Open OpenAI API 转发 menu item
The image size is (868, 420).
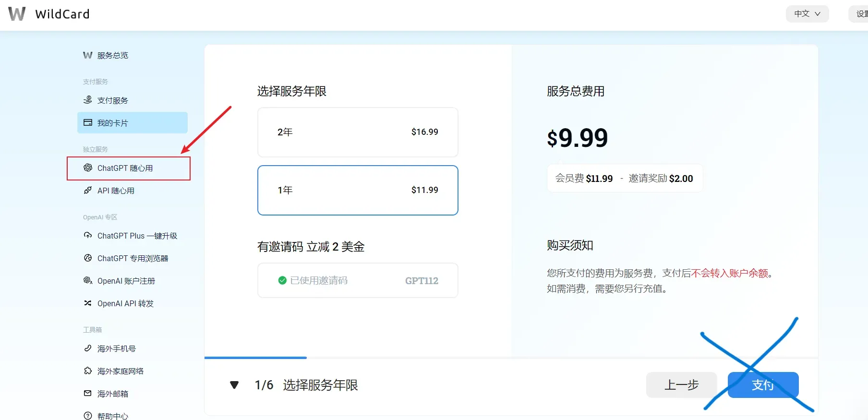[133, 303]
